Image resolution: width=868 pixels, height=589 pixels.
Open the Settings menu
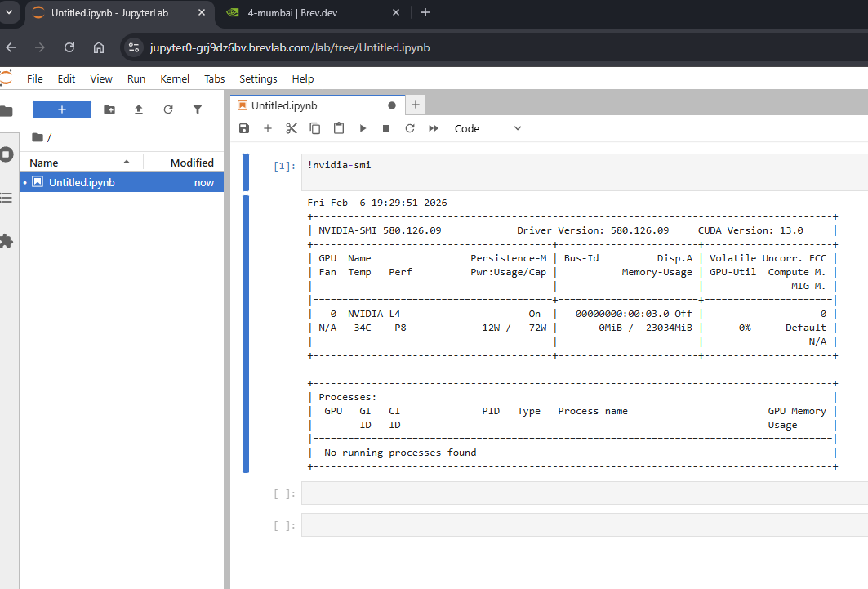click(x=258, y=78)
